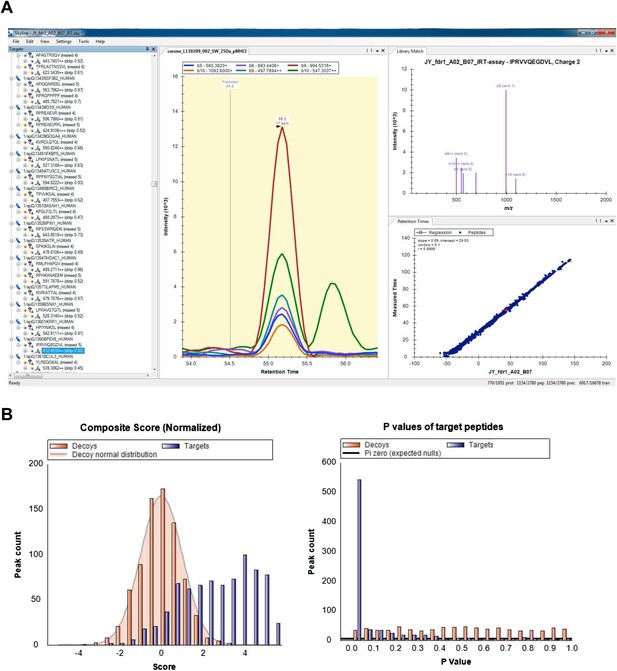This screenshot has width=617, height=671.
Task: Click the peak annotation at 55.2
Action: 282,120
